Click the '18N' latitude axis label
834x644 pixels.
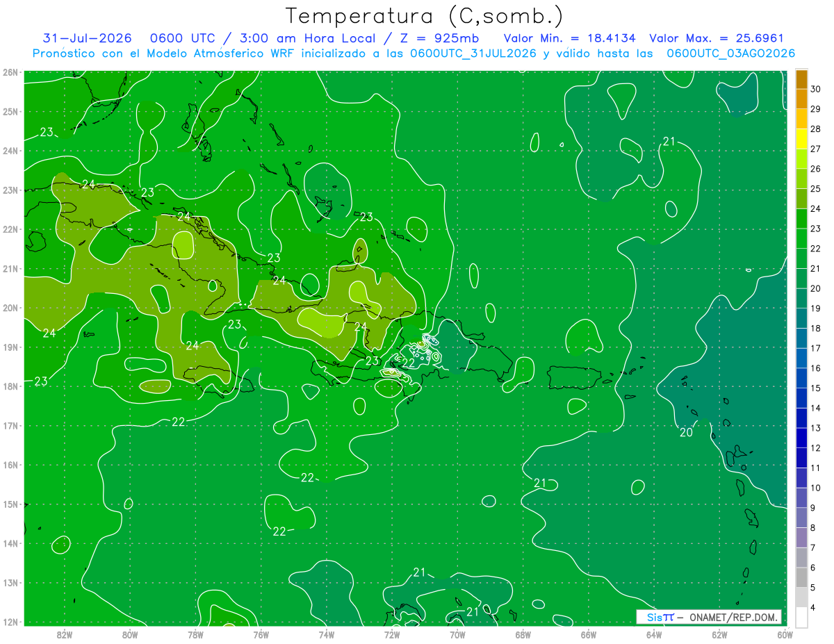tap(10, 386)
